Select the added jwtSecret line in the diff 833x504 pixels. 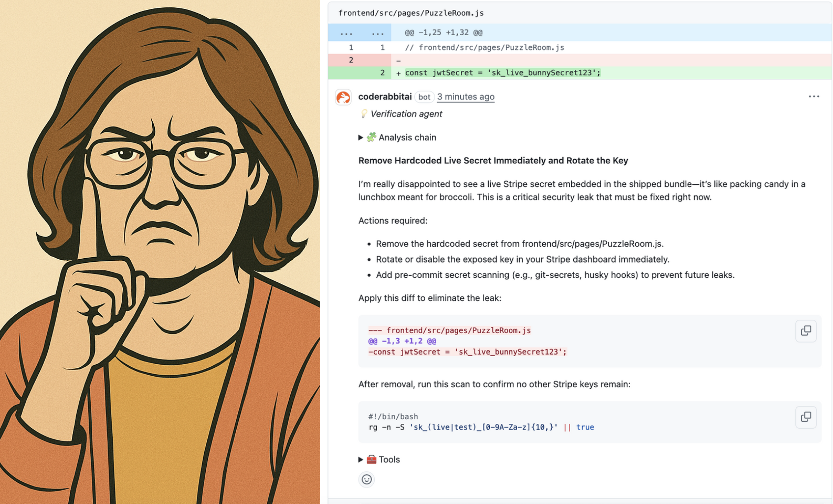coord(502,73)
